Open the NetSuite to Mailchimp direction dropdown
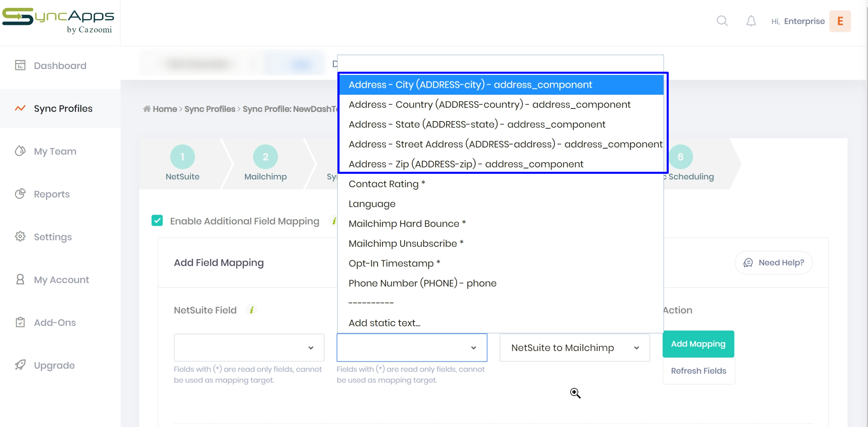The height and width of the screenshot is (427, 868). pos(575,347)
